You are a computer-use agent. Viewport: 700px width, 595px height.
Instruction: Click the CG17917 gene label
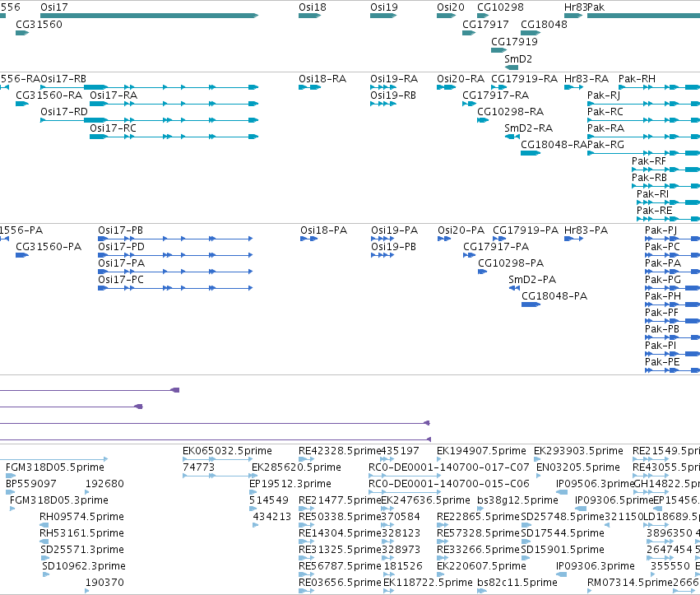coord(485,25)
